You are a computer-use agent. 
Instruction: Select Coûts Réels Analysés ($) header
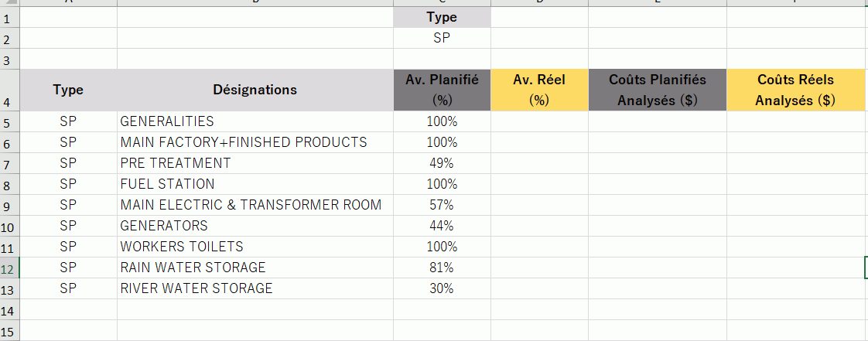795,90
